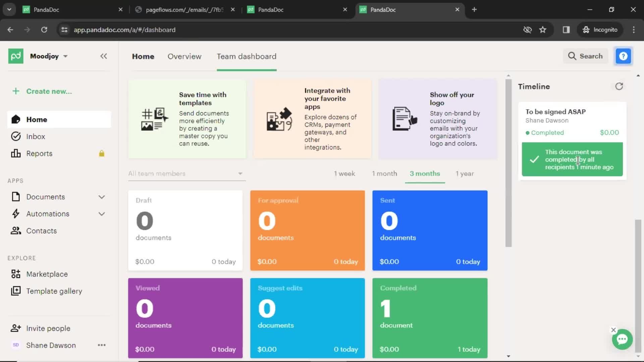Open browser side panel icon
This screenshot has height=362, width=644.
566,29
